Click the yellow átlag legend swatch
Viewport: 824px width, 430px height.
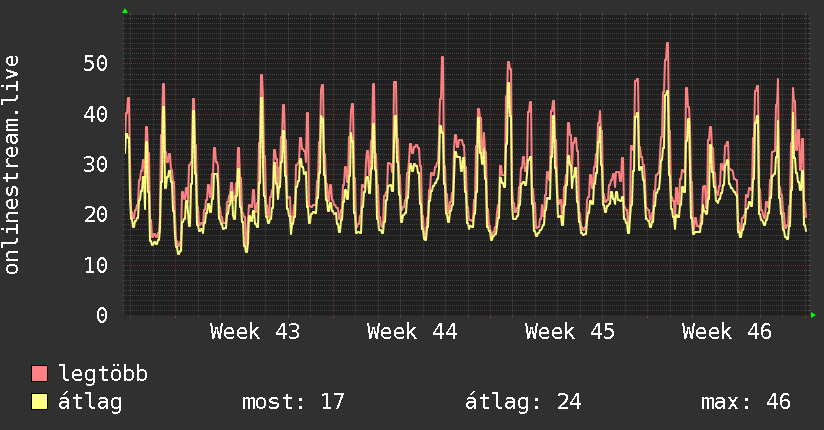pyautogui.click(x=39, y=402)
